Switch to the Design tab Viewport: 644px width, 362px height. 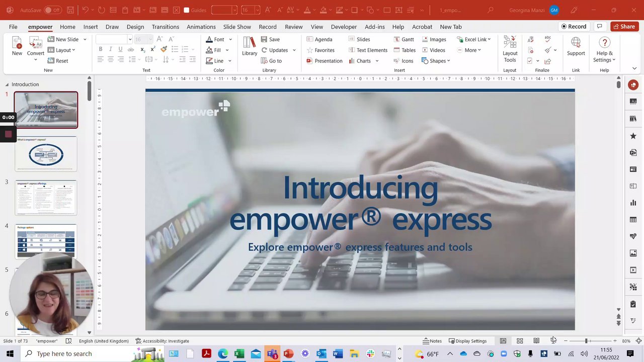135,27
